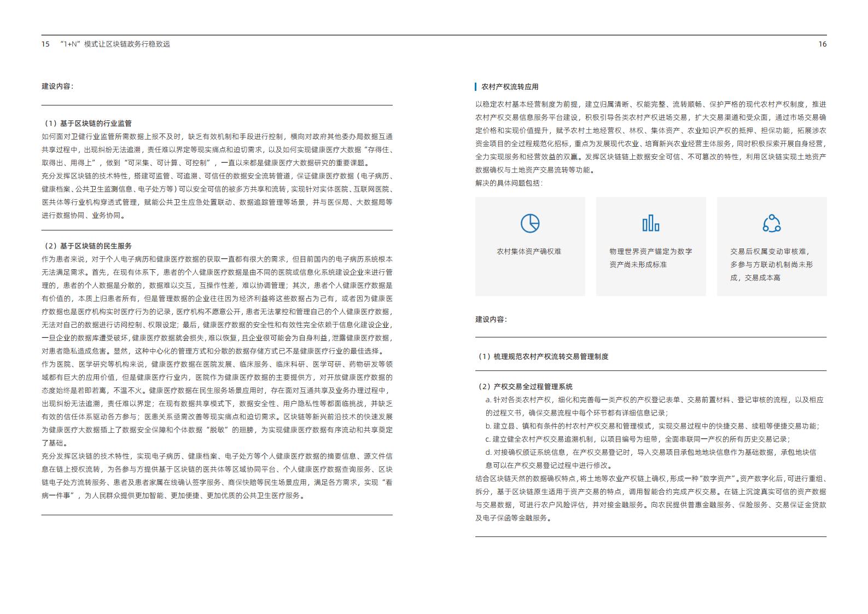This screenshot has width=868, height=614.
Task: Click the paragraph starting 结合区块链天然的数据确权特点
Action: click(x=651, y=499)
